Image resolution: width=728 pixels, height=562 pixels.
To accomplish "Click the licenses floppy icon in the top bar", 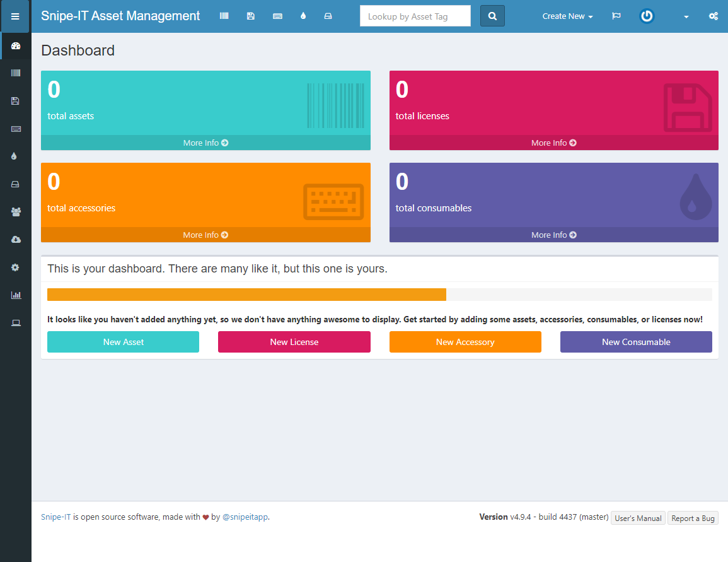I will (251, 16).
